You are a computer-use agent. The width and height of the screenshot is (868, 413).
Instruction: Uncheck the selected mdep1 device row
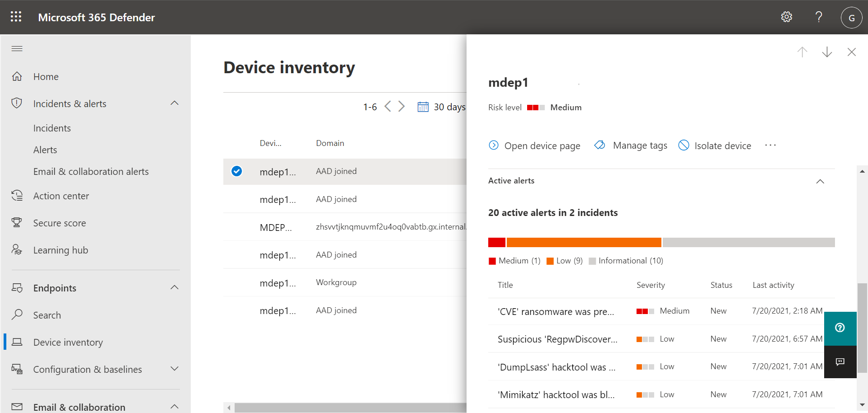point(236,171)
